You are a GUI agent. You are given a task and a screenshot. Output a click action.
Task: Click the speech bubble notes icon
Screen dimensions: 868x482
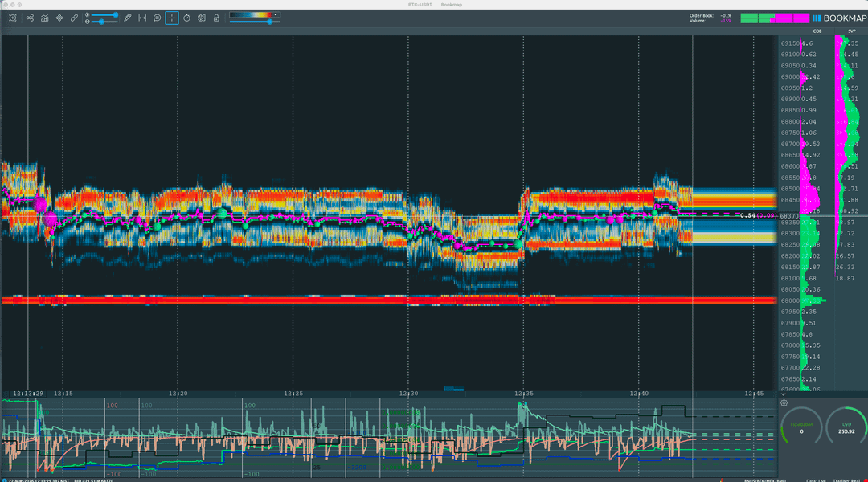(157, 18)
